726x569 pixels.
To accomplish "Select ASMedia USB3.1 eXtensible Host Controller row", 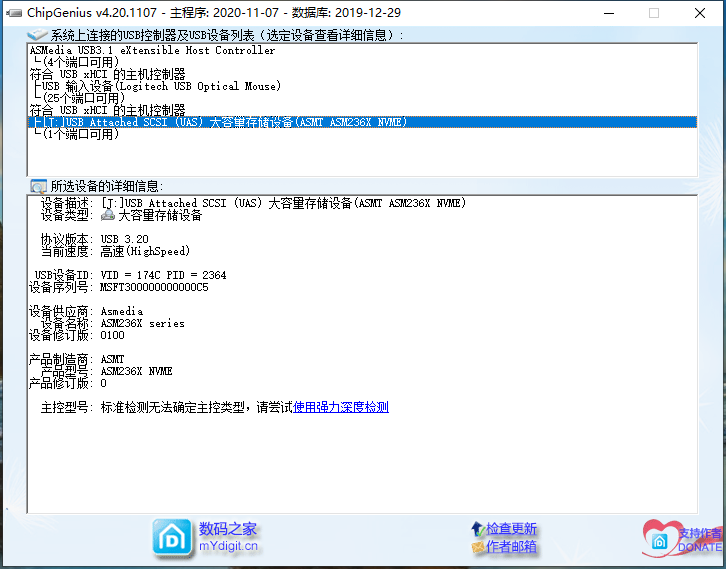I will pos(362,50).
